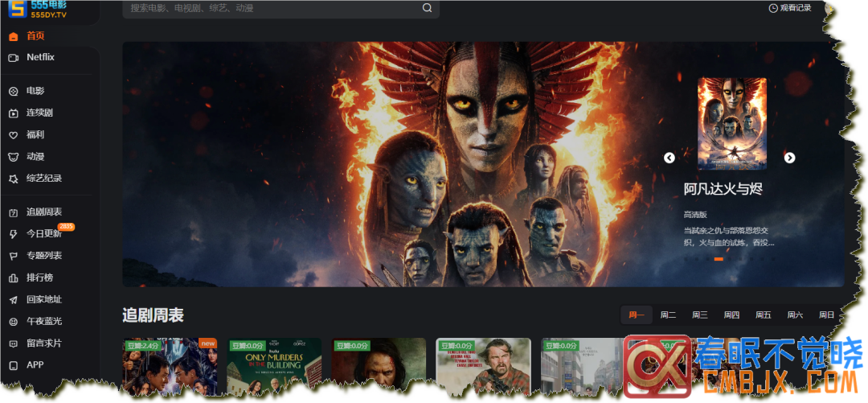
Task: Open 今日更新 today's updates
Action: (x=43, y=234)
